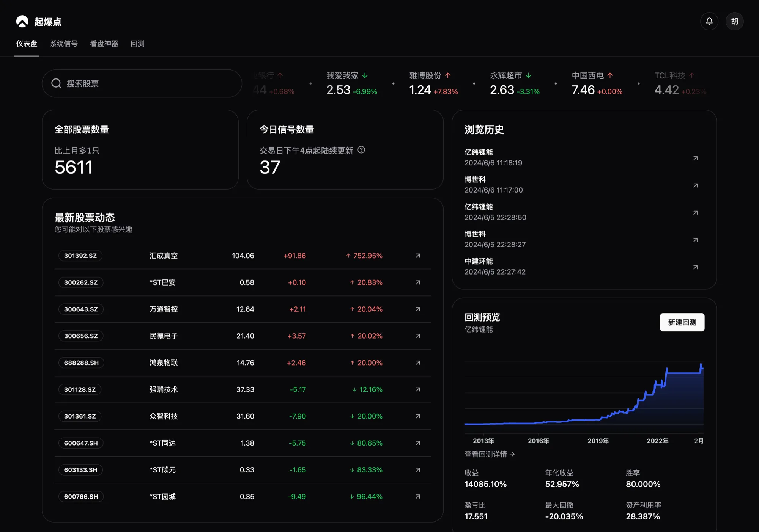Click stock code badge 603133.SH

click(x=81, y=470)
